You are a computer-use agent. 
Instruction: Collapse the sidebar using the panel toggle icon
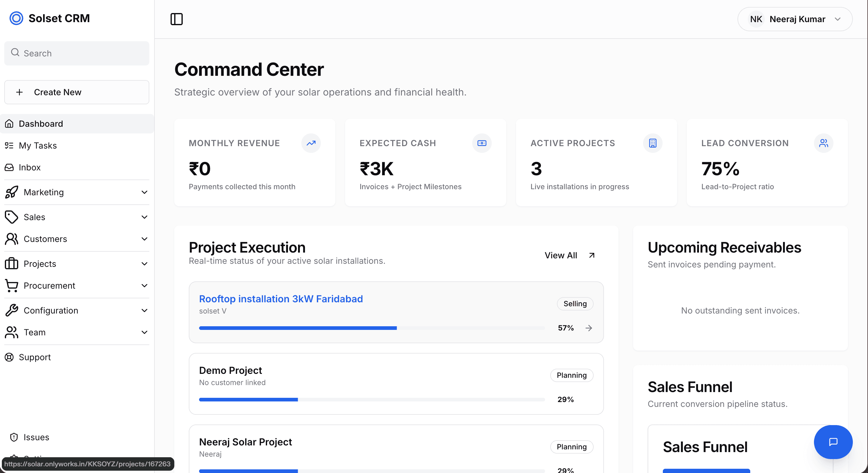(177, 19)
